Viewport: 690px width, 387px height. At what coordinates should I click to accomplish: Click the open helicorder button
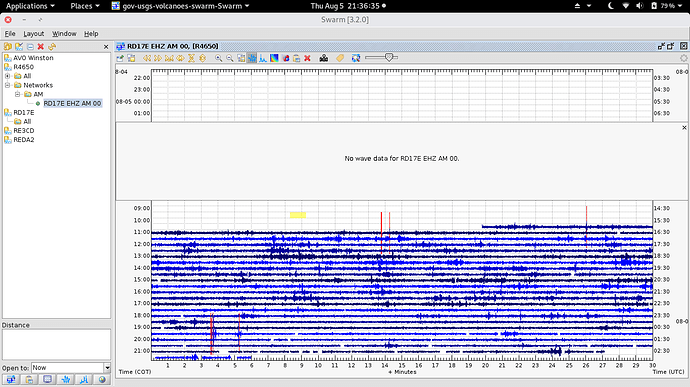coord(11,380)
